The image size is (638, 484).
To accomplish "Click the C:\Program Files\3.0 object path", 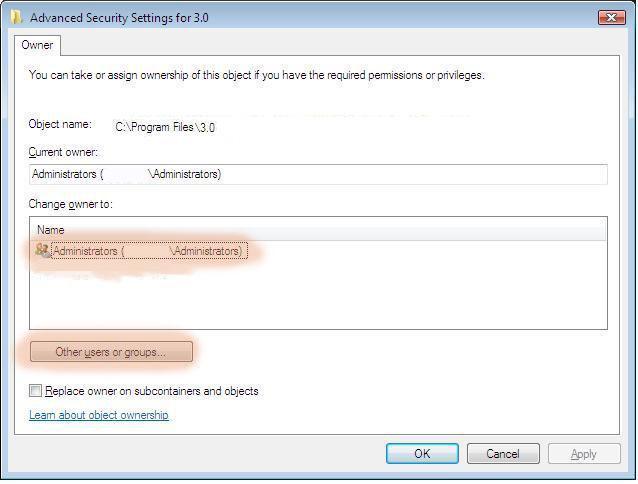I will [x=165, y=127].
